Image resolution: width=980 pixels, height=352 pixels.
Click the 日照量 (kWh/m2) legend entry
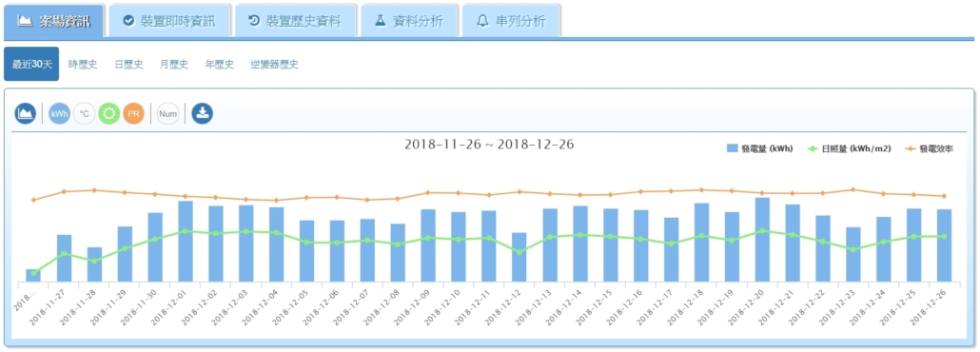coord(850,148)
